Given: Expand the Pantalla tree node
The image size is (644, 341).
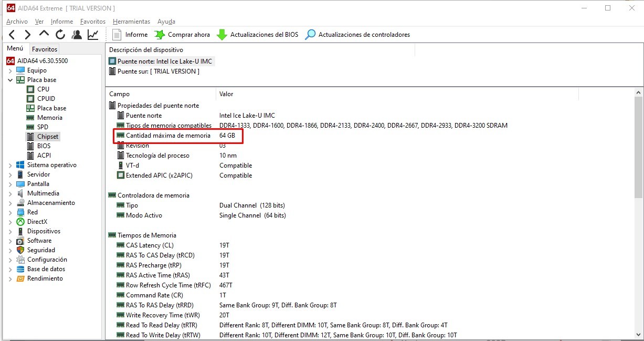Looking at the screenshot, I should pos(10,184).
